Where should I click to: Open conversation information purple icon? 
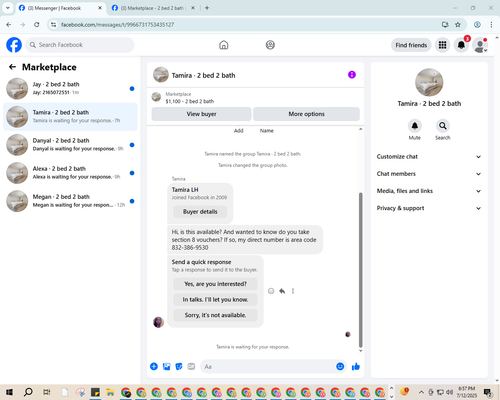[352, 75]
